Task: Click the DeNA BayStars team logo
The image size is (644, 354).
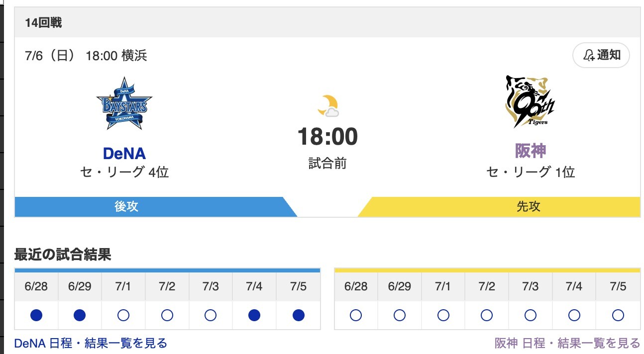Action: point(124,104)
